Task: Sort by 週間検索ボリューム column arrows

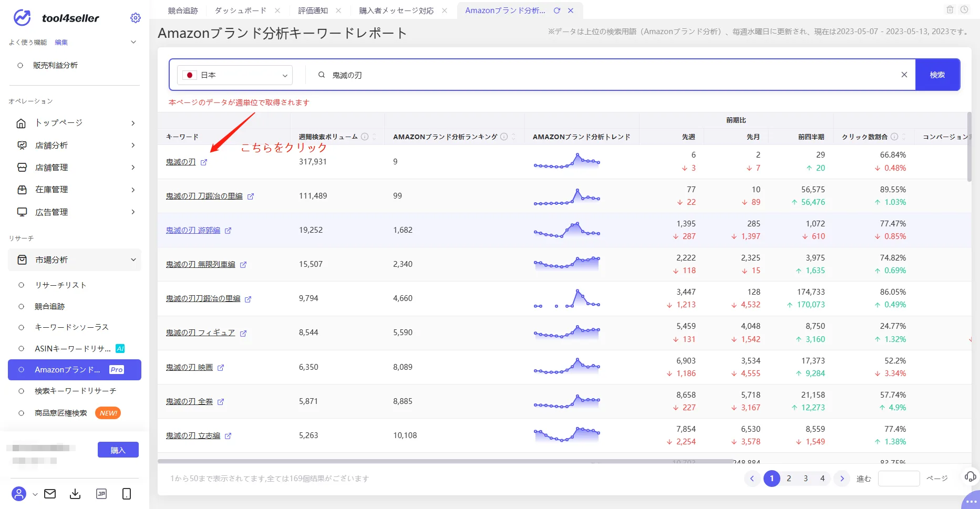Action: tap(374, 137)
